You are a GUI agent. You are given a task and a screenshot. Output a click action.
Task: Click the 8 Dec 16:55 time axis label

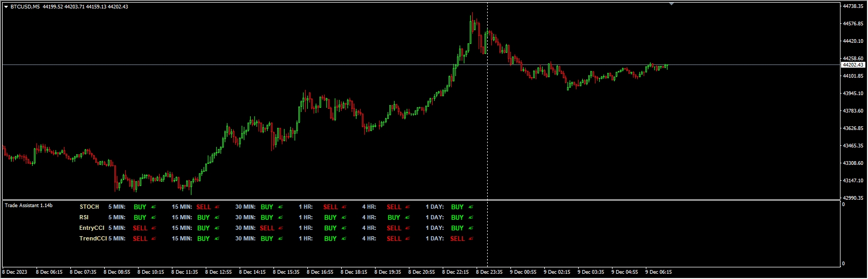[x=320, y=273]
